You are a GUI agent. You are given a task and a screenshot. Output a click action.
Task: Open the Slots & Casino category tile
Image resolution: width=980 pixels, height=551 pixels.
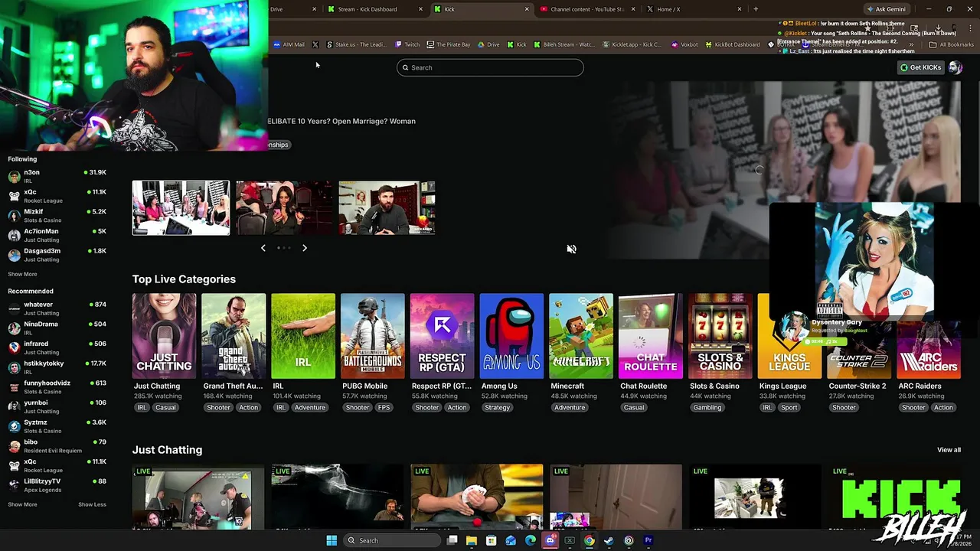click(720, 336)
